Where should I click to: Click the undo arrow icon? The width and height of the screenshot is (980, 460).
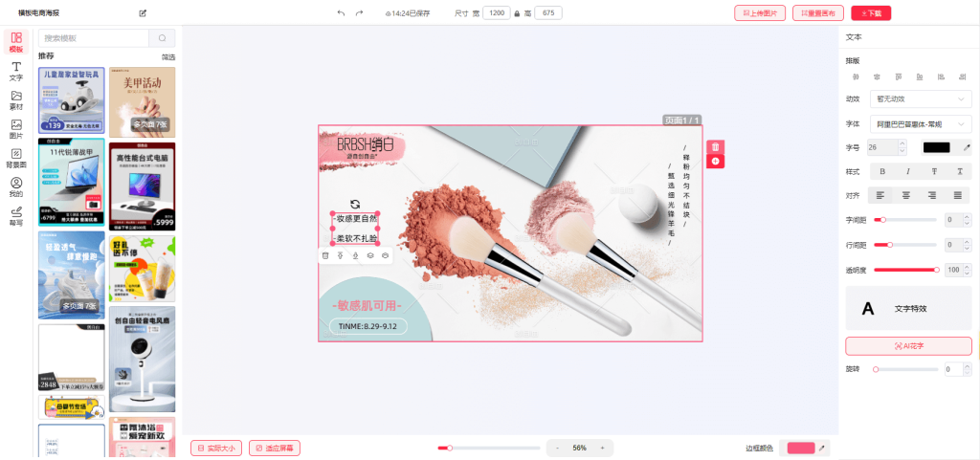click(341, 13)
